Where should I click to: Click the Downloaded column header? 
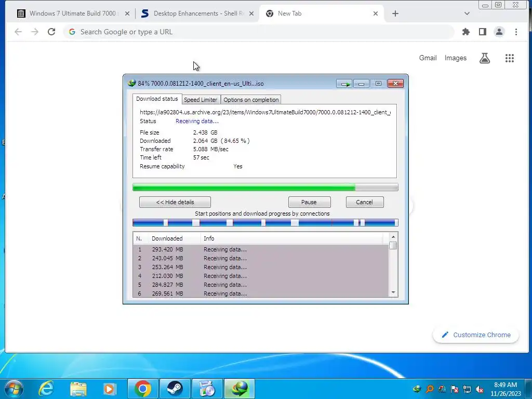pos(175,238)
